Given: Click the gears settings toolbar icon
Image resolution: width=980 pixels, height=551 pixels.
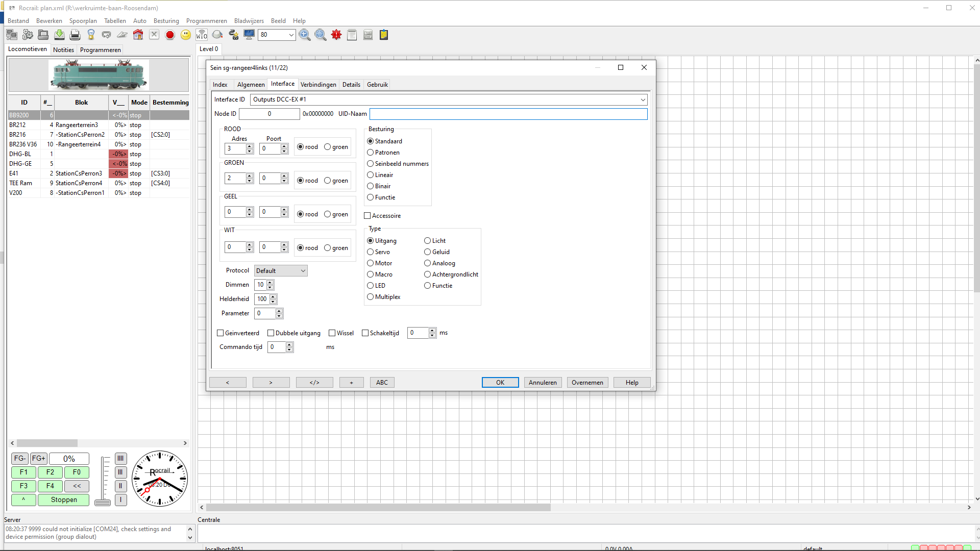Looking at the screenshot, I should pyautogui.click(x=28, y=35).
